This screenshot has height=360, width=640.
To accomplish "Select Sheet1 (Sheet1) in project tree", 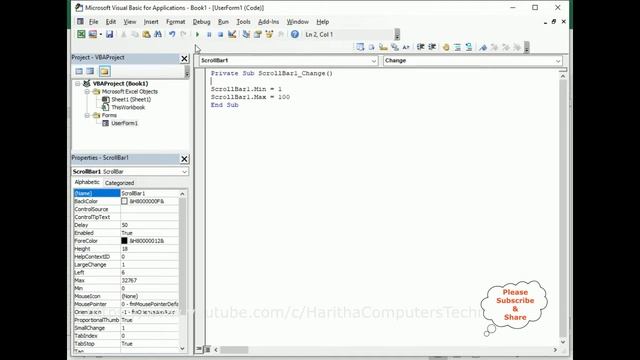I will [131, 100].
